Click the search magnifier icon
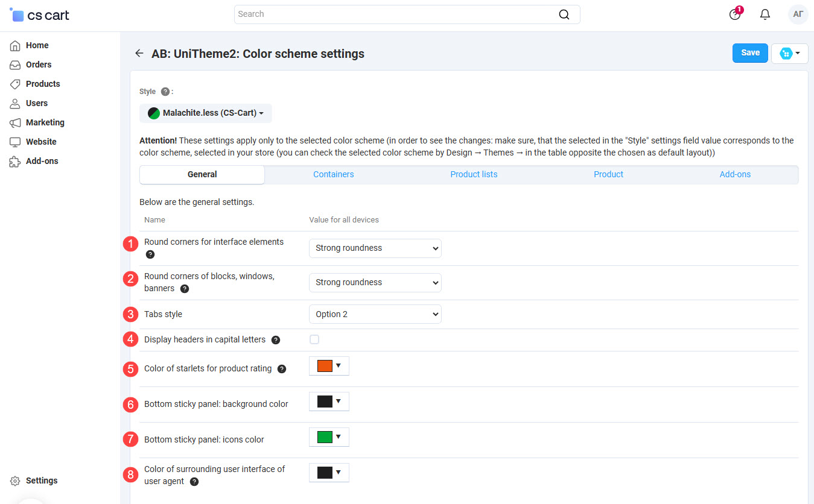 point(564,14)
